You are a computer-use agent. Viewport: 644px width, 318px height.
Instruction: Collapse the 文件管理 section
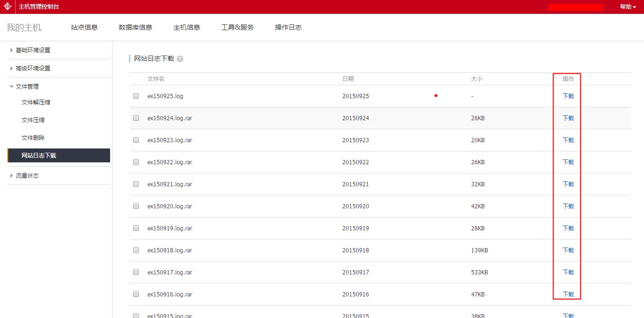[27, 87]
